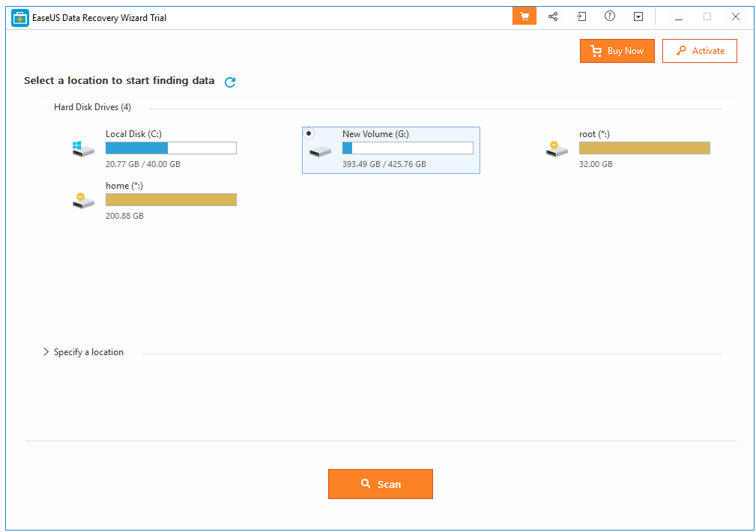Image resolution: width=756 pixels, height=532 pixels.
Task: Click the '20.77 GB / 40.00 GB' text
Action: pos(142,164)
